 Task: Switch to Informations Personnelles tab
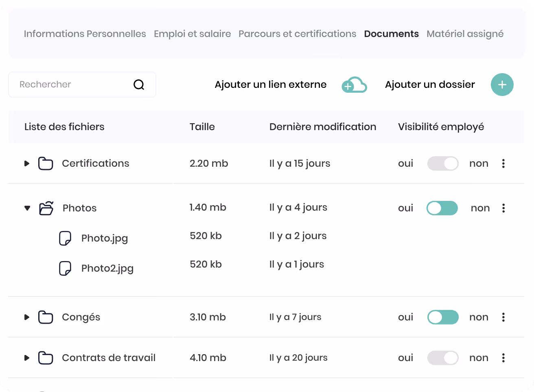coord(85,34)
